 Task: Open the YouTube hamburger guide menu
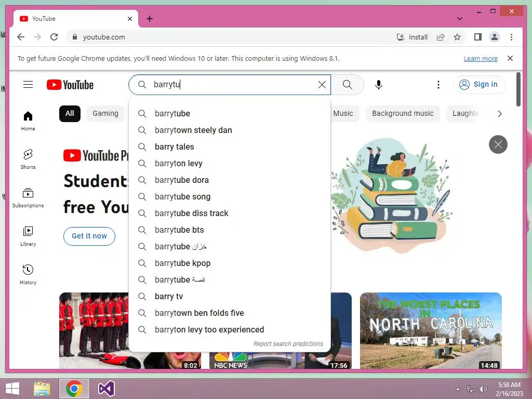pyautogui.click(x=28, y=85)
